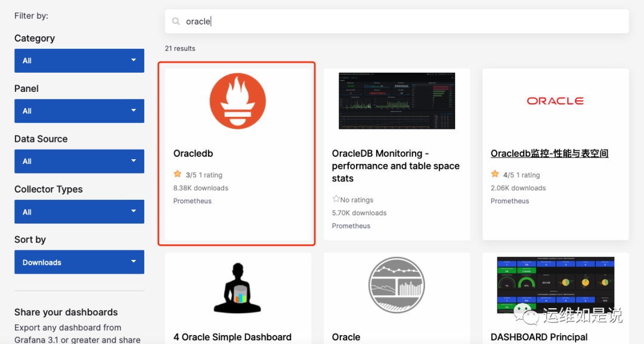Open the 4 Oracle Simple Dashboard title
Screen dimensions: 644x344
233,337
